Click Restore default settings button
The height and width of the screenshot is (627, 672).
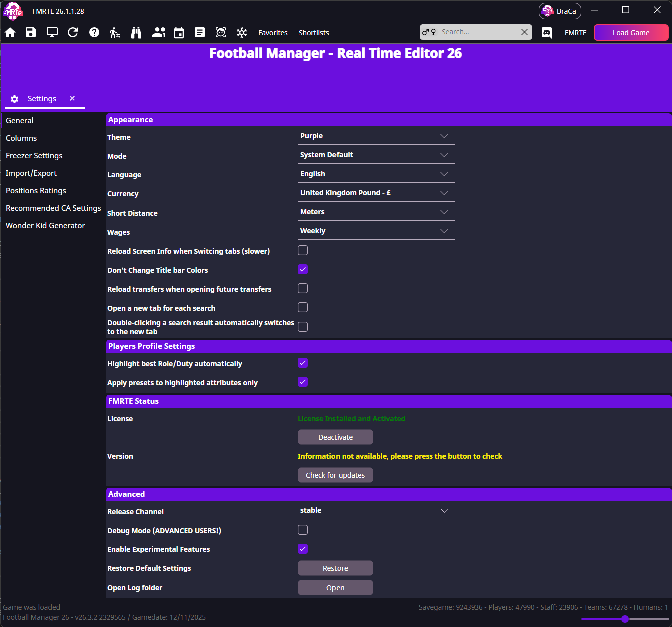pyautogui.click(x=335, y=568)
